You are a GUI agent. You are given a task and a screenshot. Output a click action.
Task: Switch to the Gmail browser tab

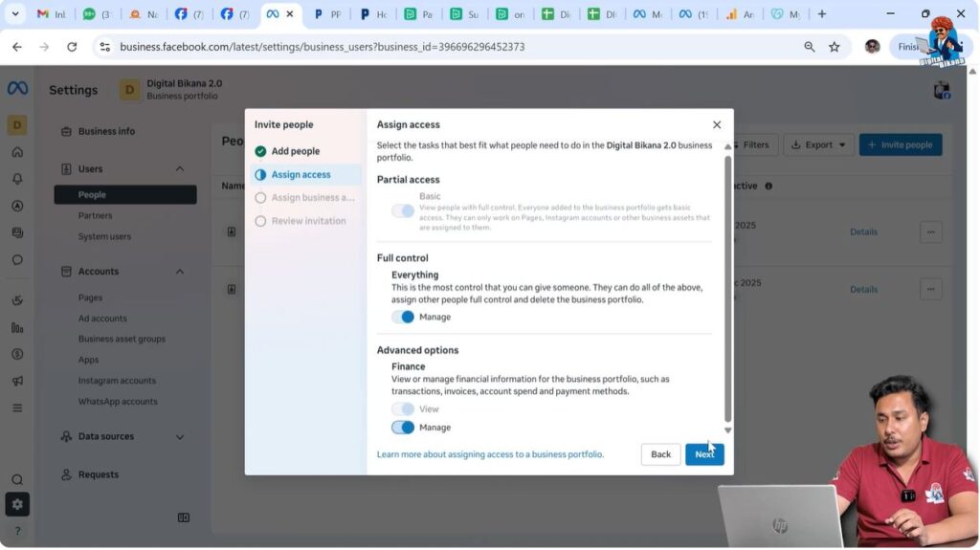pos(52,13)
